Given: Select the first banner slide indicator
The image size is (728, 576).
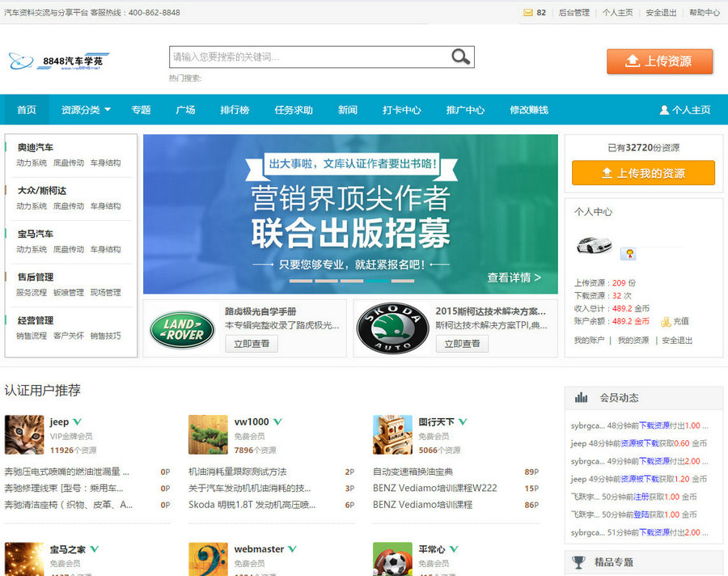Looking at the screenshot, I should tap(301, 281).
